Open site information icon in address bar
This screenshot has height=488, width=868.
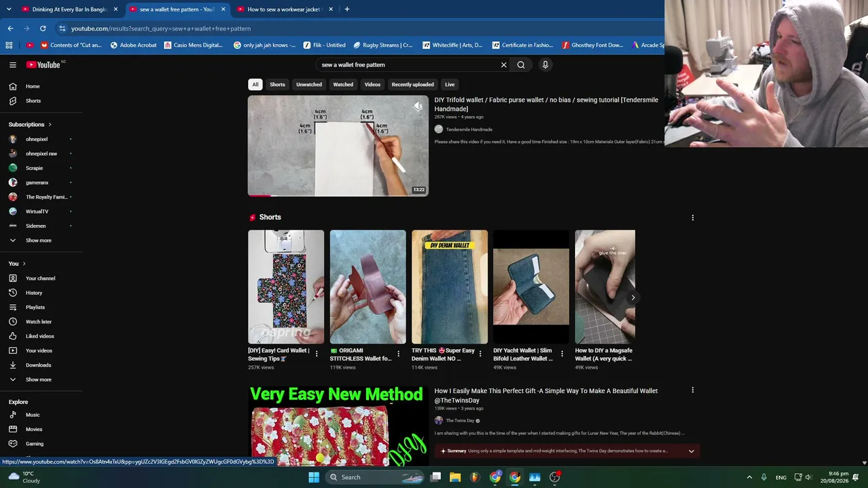62,28
